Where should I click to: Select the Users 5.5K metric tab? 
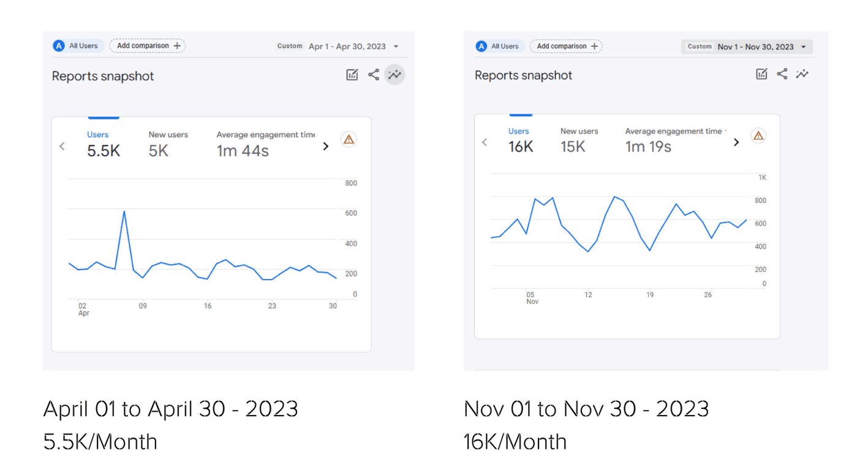click(103, 144)
